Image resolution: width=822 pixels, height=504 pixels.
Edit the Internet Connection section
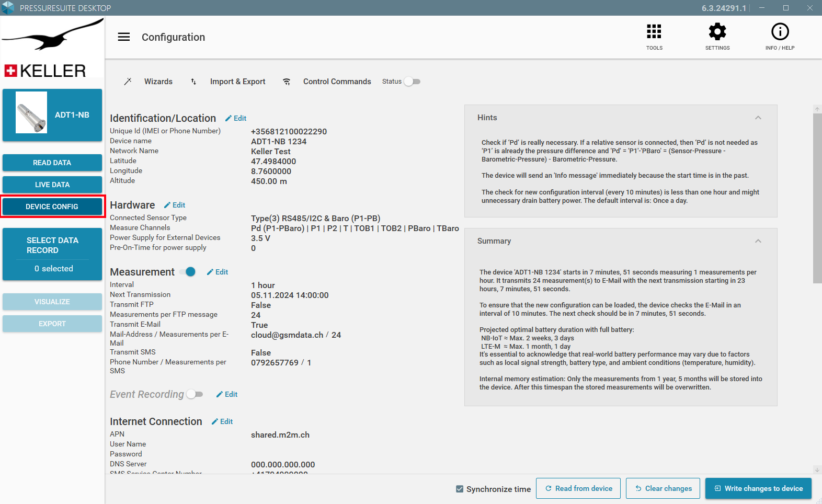coord(222,421)
